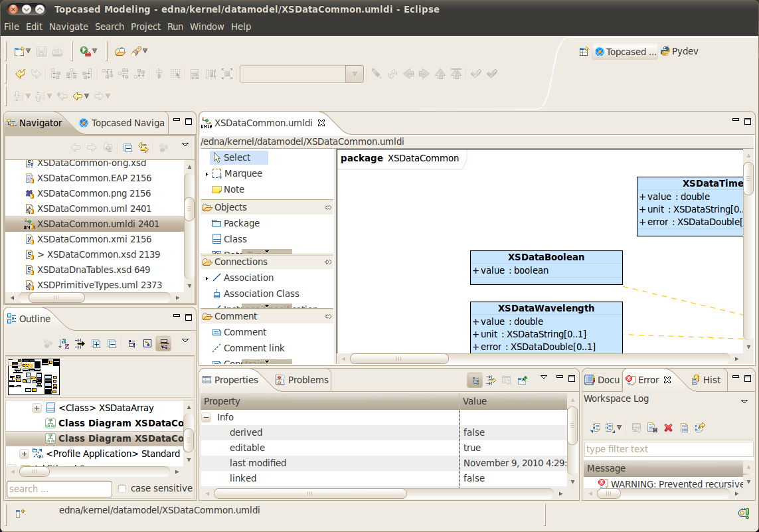Screen dimensions: 759x532
Task: Select the Marquee tool in palette
Action: pos(238,173)
